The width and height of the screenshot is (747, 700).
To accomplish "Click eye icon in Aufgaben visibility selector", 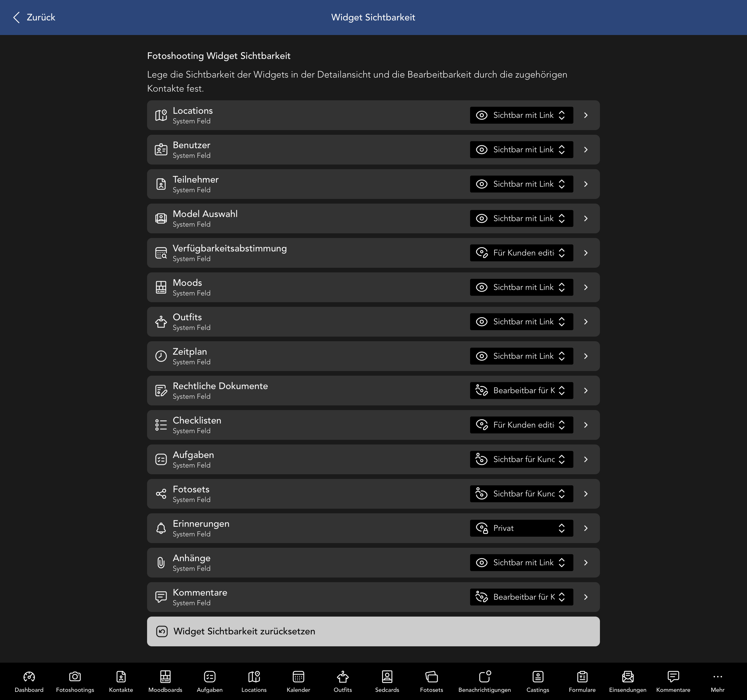I will coord(481,459).
